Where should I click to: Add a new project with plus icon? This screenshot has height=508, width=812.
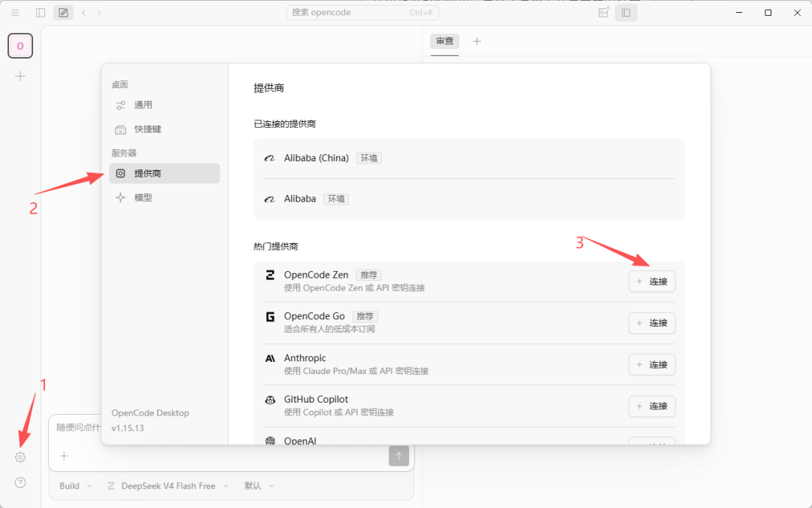pos(20,77)
